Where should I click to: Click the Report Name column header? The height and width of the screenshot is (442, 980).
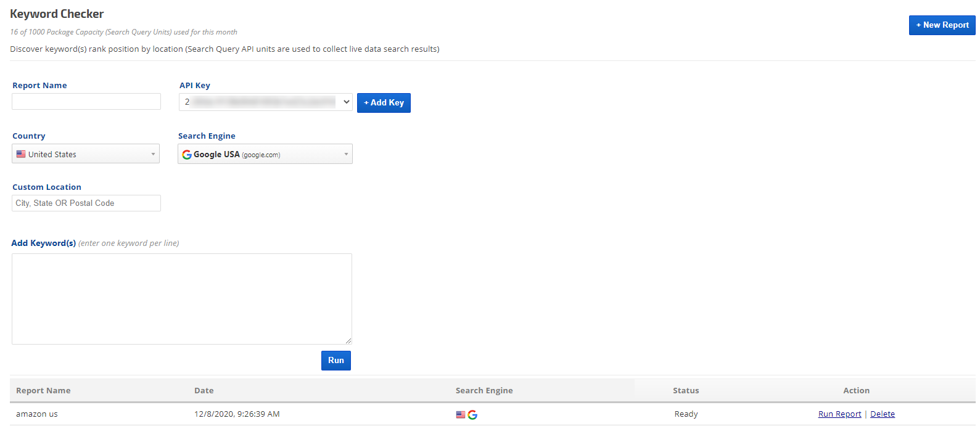pos(43,391)
